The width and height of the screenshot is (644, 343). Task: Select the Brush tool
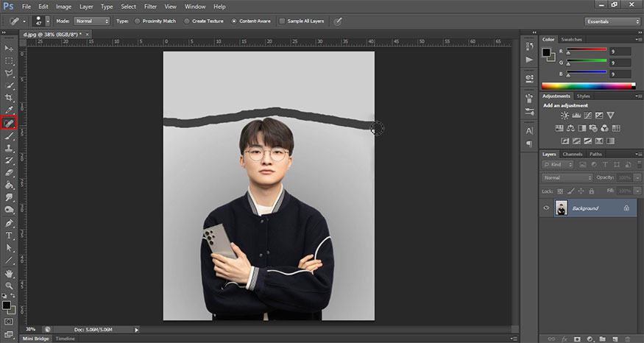pyautogui.click(x=9, y=136)
